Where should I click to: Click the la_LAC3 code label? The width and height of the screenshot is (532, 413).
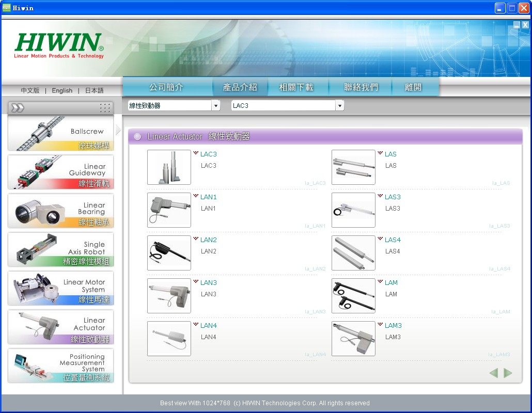315,183
